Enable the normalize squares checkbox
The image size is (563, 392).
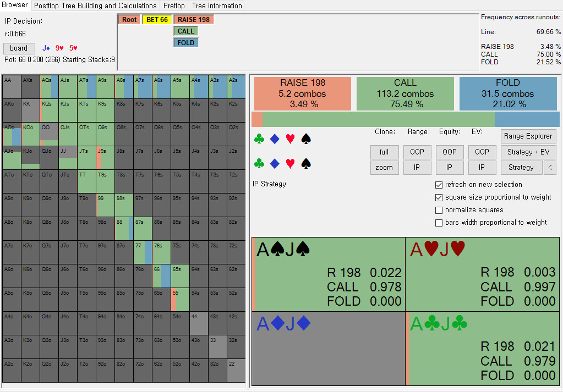[x=439, y=210]
